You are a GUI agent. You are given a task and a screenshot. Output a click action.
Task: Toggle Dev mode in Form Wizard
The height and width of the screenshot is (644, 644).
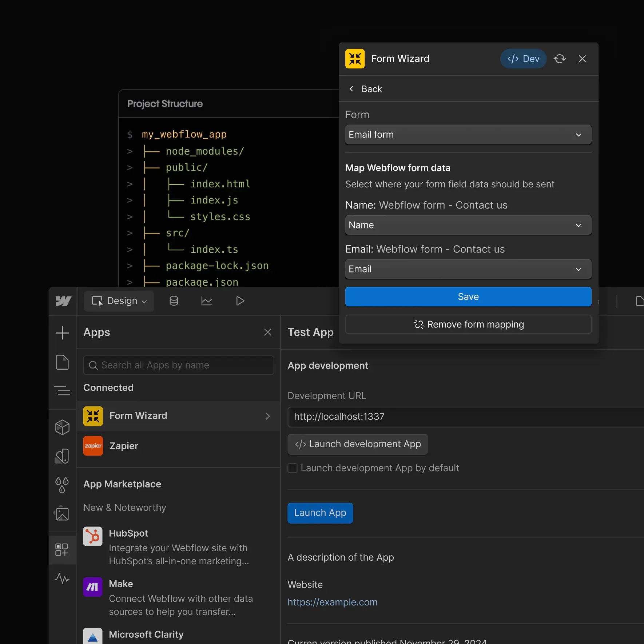(x=523, y=59)
